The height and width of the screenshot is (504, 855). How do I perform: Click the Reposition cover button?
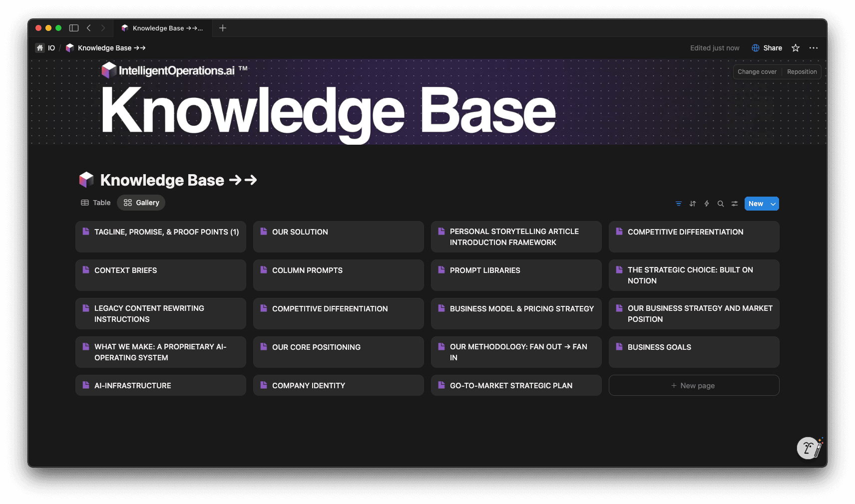coord(802,71)
